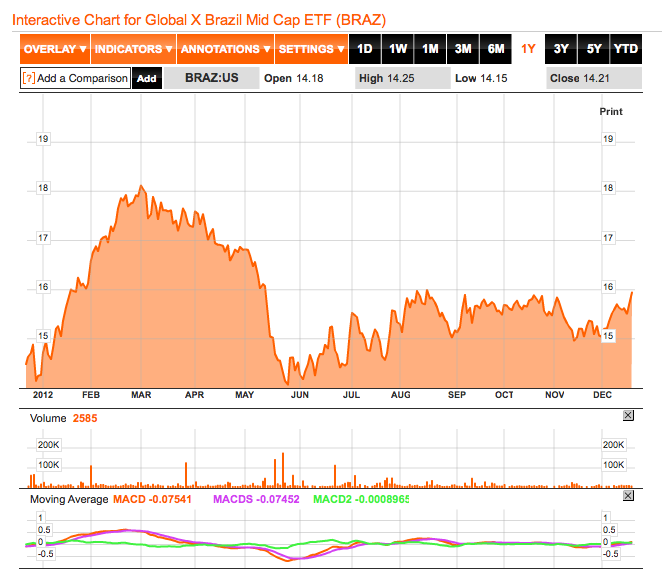Select the YTD time range
Screen dimensions: 669x586
tap(626, 49)
